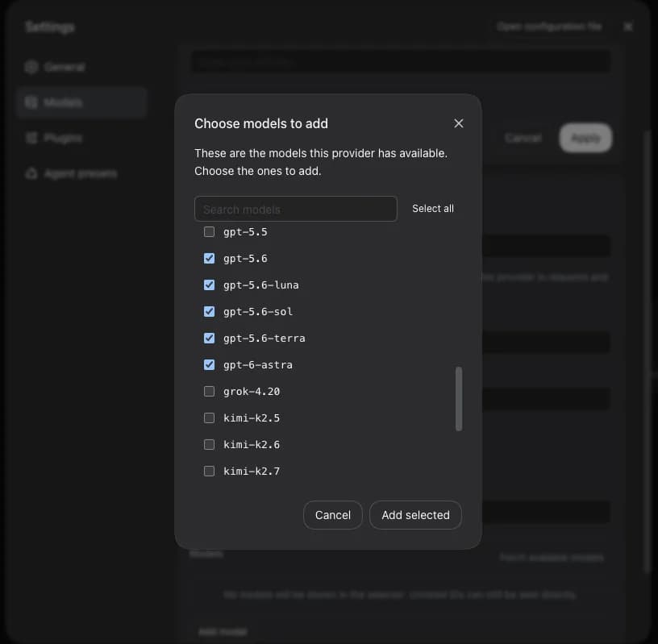
Task: Open General in the Settings sidebar
Action: tap(81, 67)
